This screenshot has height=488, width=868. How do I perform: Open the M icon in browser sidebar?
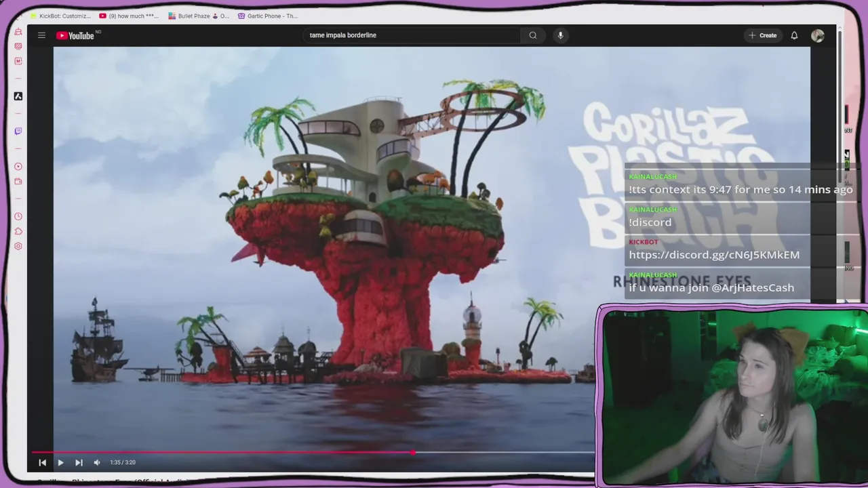(18, 61)
